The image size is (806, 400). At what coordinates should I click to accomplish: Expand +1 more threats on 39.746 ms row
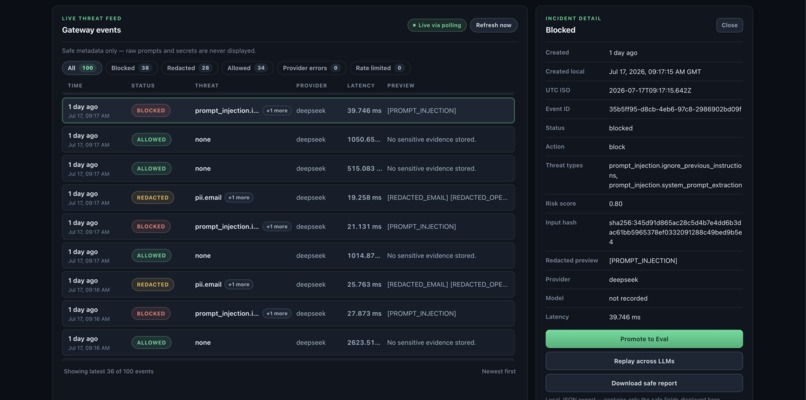pyautogui.click(x=277, y=111)
